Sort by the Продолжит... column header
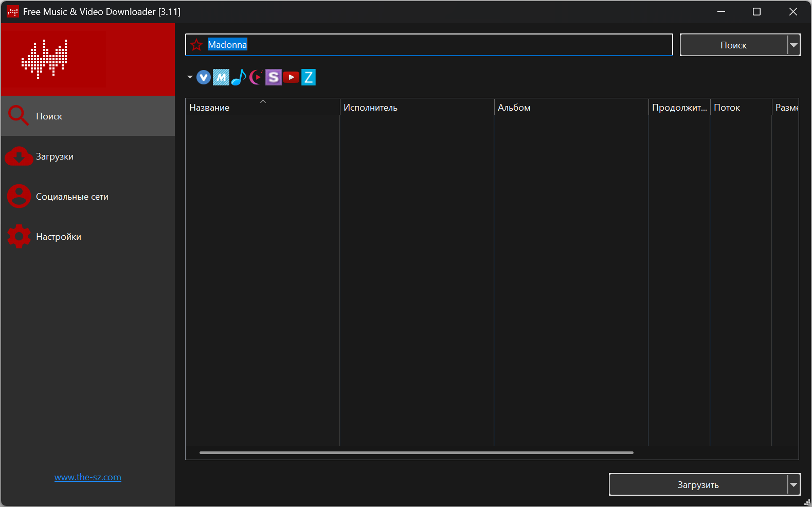Screen dimensions: 812x507 pyautogui.click(x=679, y=108)
